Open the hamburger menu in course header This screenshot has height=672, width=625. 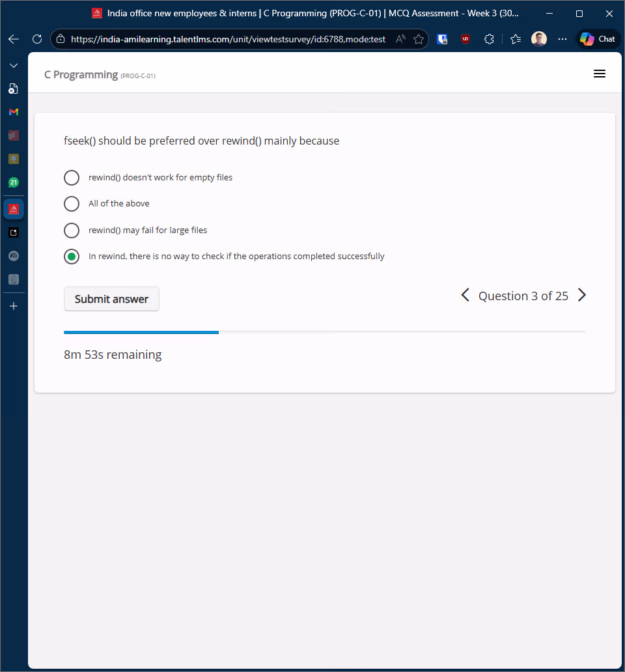(600, 74)
